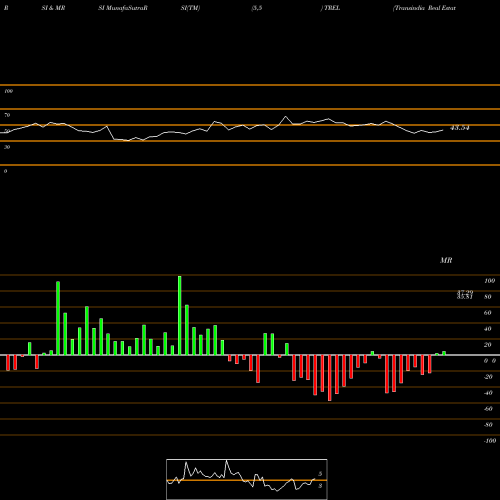The image size is (500, 500).
Task: Click the 'Transindia Real Estat' company name
Action: (424, 8)
